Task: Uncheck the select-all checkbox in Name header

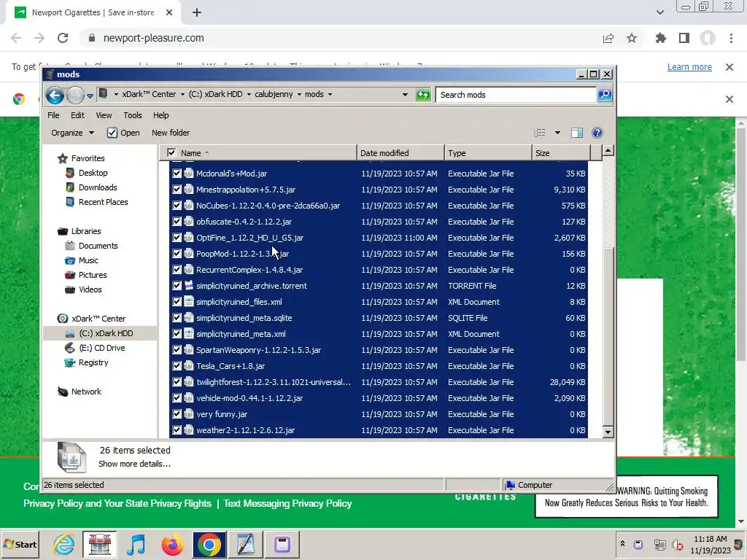Action: (171, 153)
